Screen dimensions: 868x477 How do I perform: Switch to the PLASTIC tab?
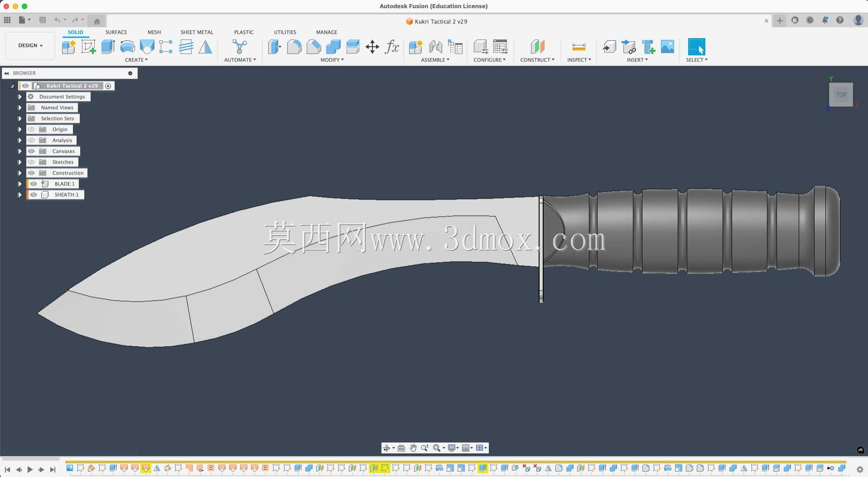244,32
